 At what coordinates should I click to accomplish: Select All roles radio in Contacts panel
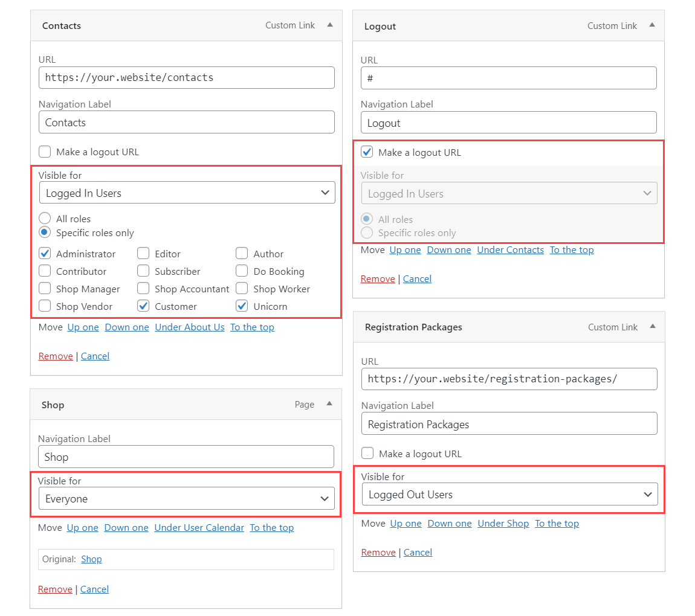point(45,219)
